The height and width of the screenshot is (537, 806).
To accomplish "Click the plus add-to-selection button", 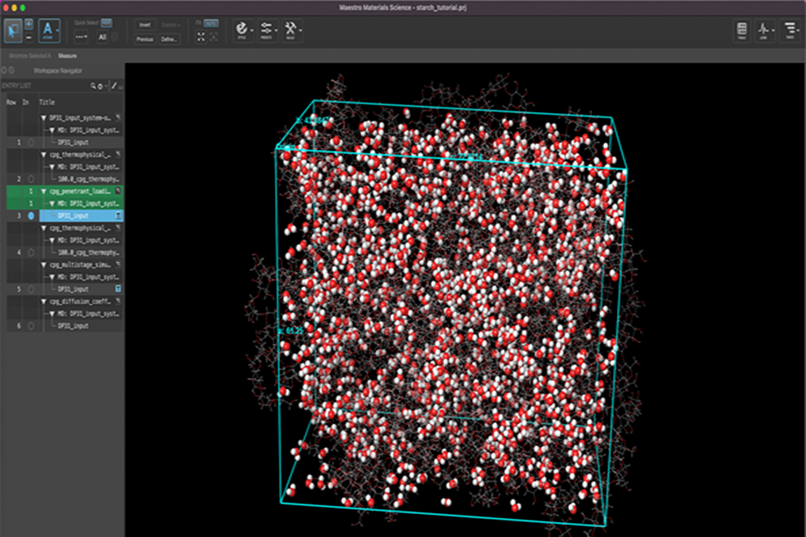I will tap(28, 22).
